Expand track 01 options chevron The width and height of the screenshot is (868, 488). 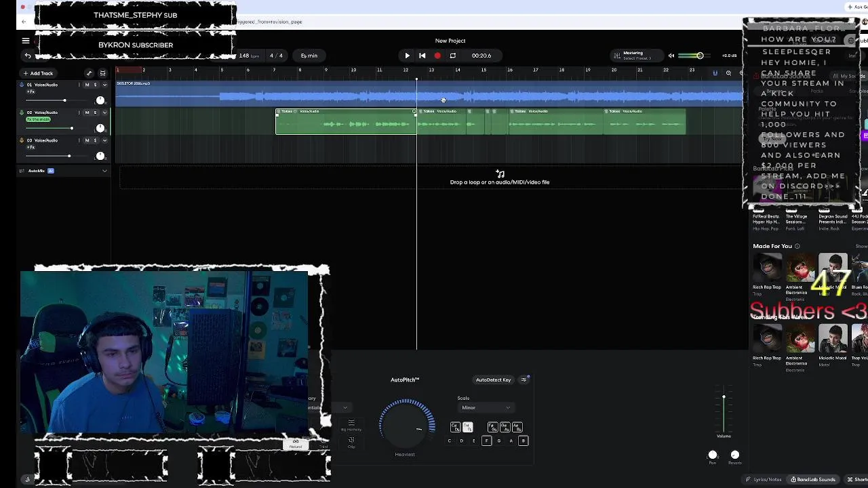click(104, 85)
